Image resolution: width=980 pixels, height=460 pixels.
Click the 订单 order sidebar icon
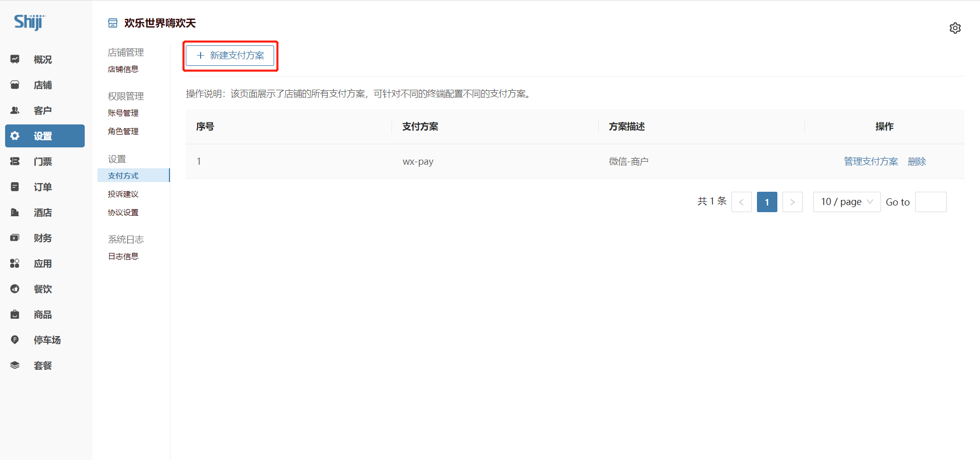click(x=15, y=187)
